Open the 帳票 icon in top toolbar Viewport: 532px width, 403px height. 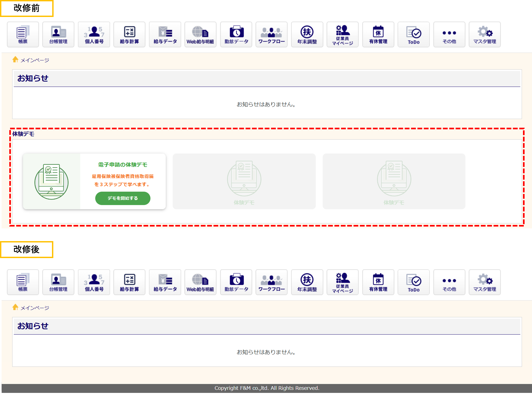[x=23, y=34]
